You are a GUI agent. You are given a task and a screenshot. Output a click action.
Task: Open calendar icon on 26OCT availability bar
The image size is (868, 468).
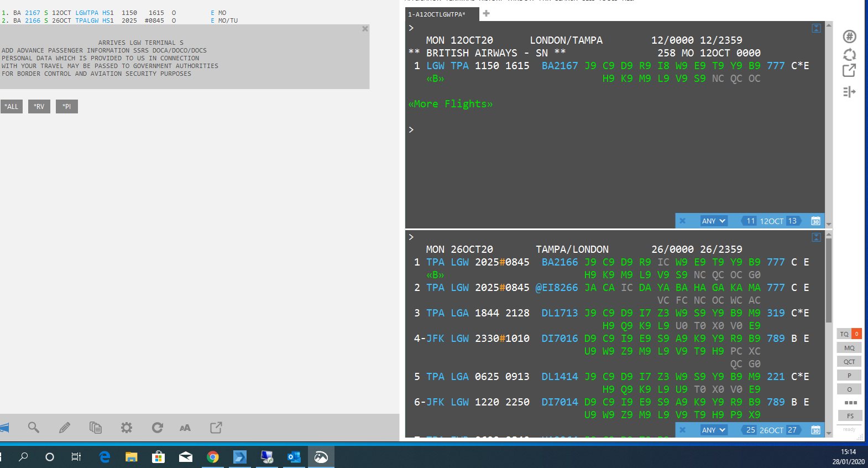[x=815, y=430]
